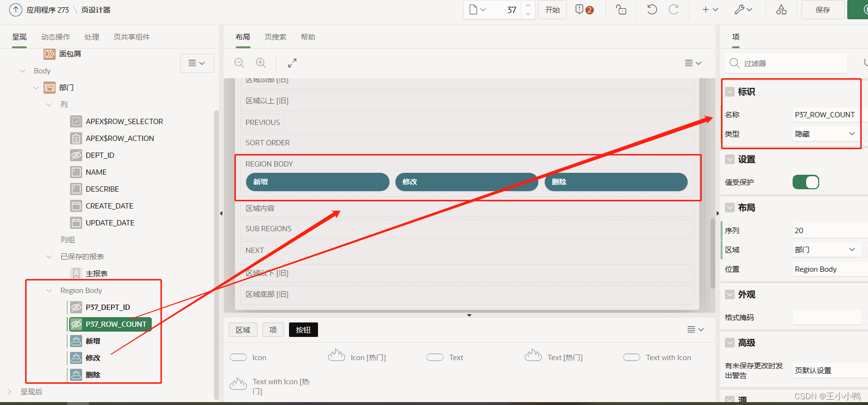Click the 新增 button in the layout
This screenshot has height=405, width=868.
pyautogui.click(x=318, y=182)
